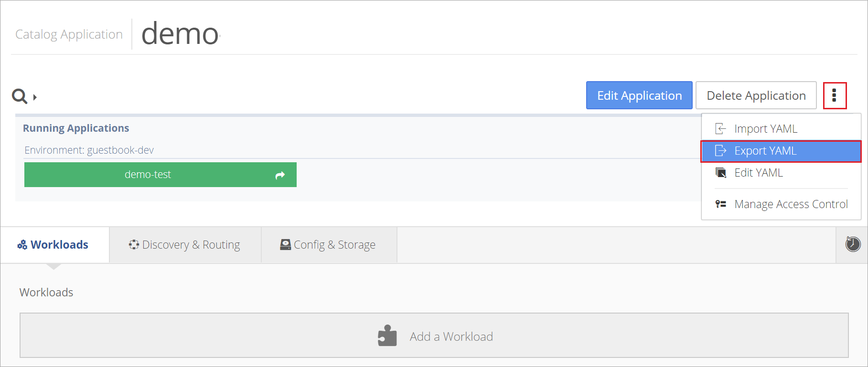Click the share arrow on demo-test
Viewport: 868px width, 367px height.
[x=280, y=175]
